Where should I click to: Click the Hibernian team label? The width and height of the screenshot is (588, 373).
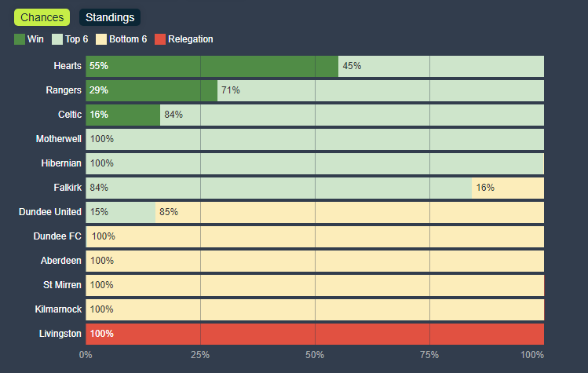61,163
